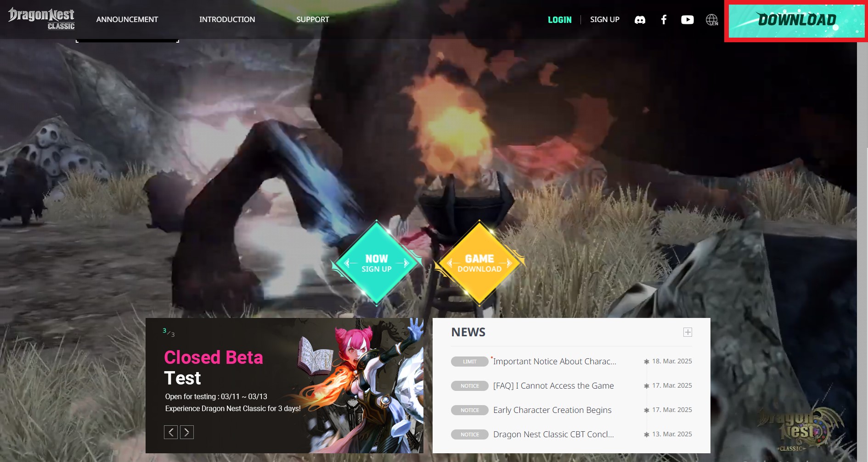Click the Sign Up header link

[604, 20]
